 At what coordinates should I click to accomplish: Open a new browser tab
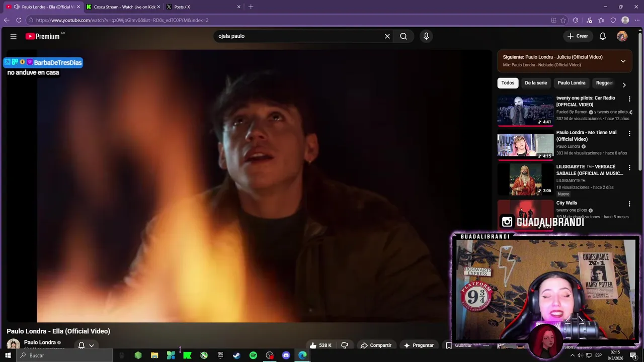point(251,7)
